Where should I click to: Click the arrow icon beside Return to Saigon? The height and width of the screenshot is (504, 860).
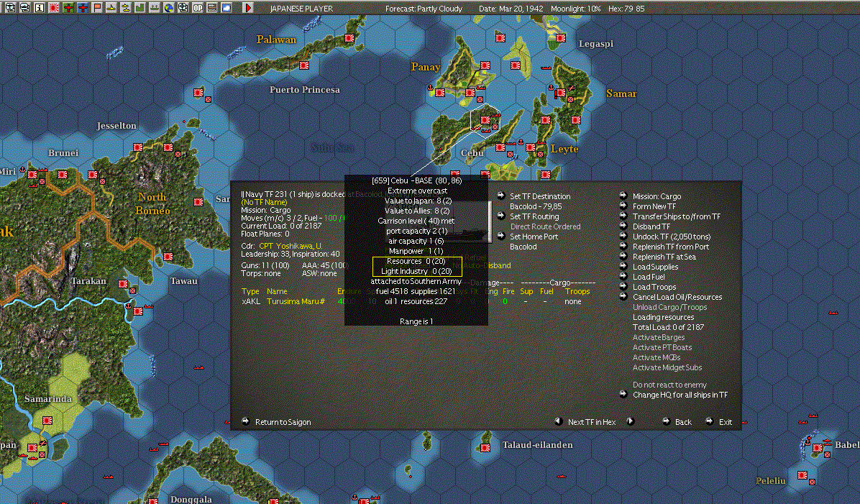(x=246, y=421)
